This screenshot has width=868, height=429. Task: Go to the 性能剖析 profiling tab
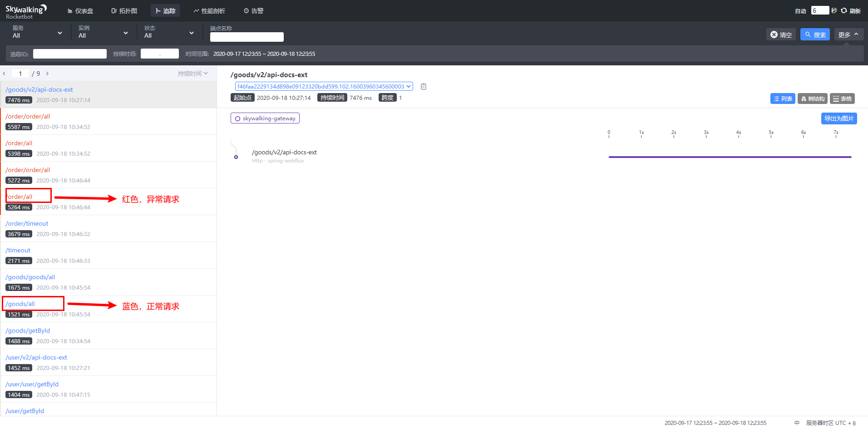(x=209, y=11)
